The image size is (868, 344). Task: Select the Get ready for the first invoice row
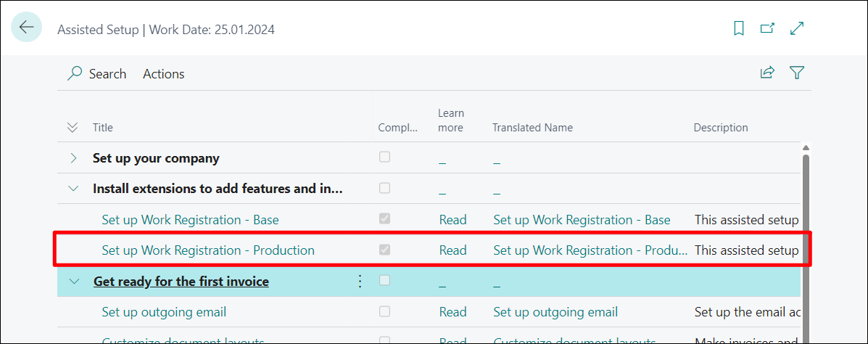click(x=429, y=282)
